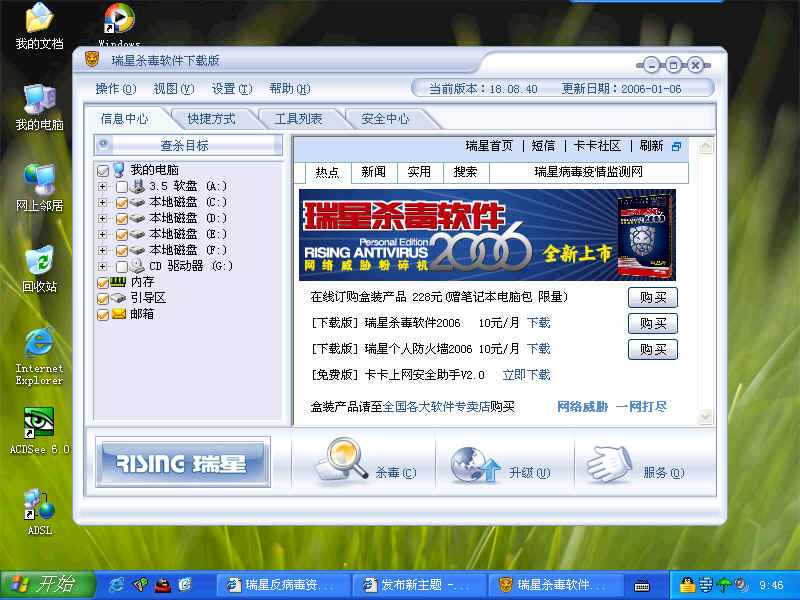This screenshot has height=600, width=800.
Task: Open Windows Media Player desktop shortcut
Action: point(119,23)
